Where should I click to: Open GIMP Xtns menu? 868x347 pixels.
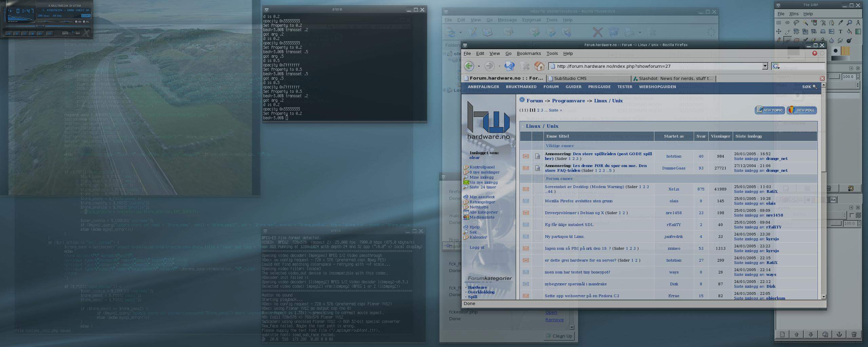pyautogui.click(x=794, y=14)
